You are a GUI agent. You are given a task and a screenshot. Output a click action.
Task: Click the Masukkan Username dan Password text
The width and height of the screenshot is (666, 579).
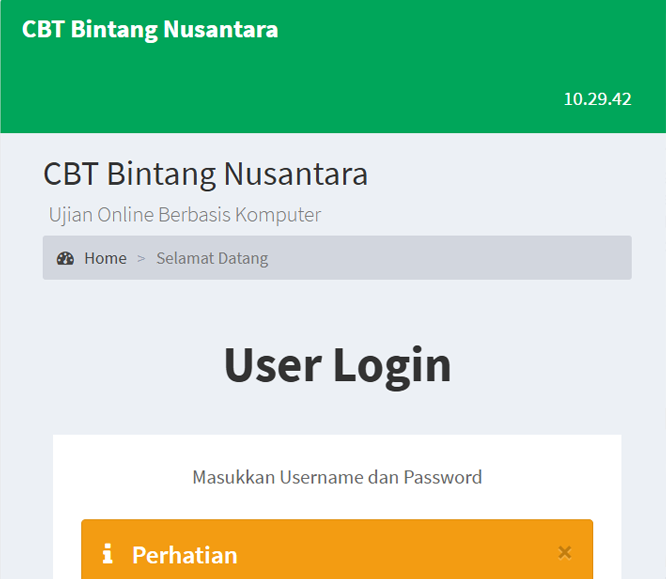coord(337,477)
